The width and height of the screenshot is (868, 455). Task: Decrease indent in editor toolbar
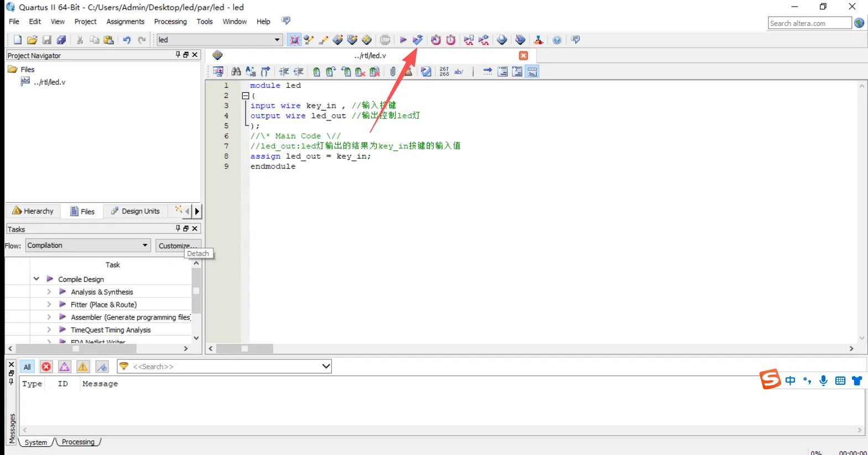(x=299, y=71)
